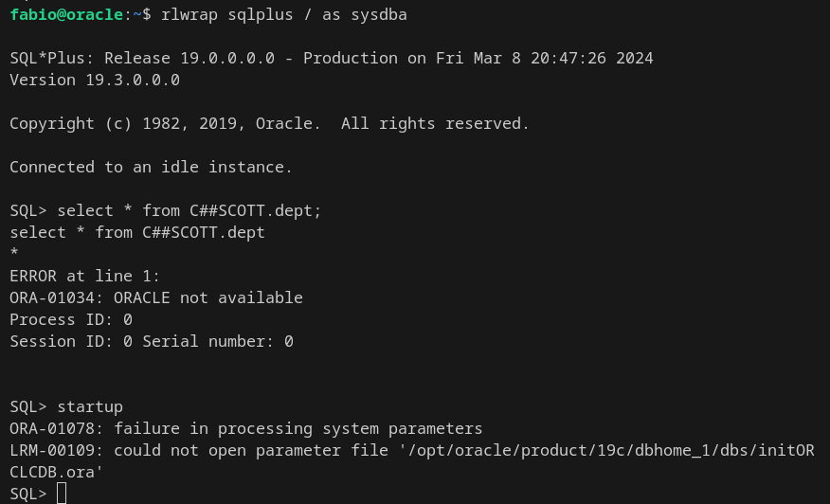Click the 'ERROR at line 1:' text

click(85, 277)
